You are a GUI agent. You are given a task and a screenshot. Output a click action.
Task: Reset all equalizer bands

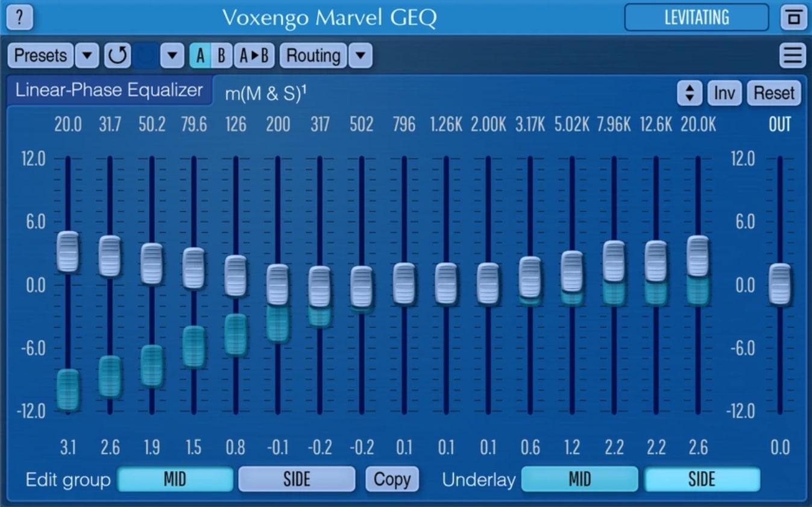(x=773, y=93)
